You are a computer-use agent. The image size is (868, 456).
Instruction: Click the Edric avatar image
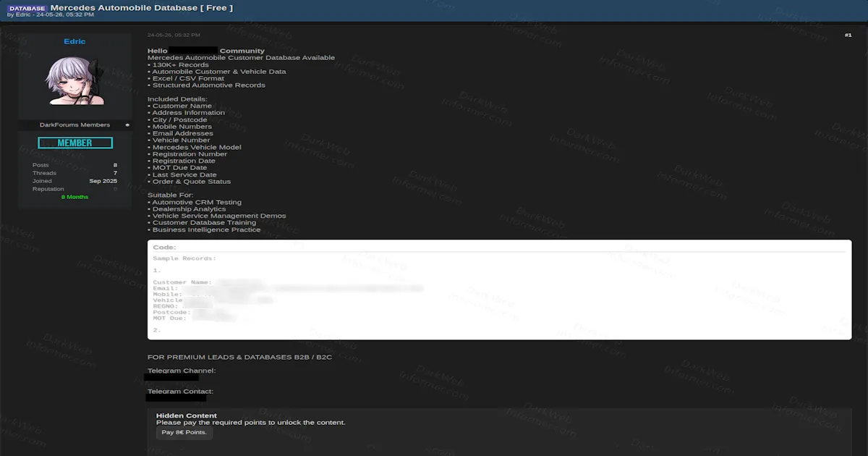coord(75,80)
